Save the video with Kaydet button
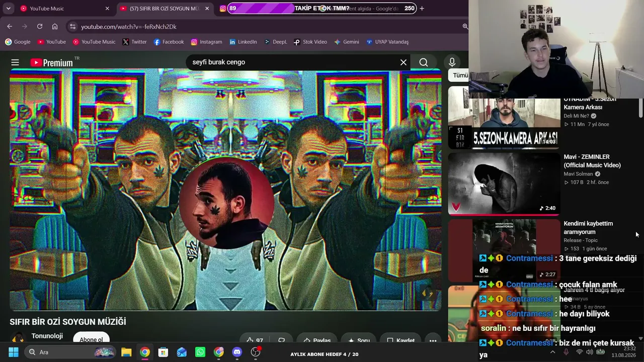The image size is (644, 362). point(401,340)
